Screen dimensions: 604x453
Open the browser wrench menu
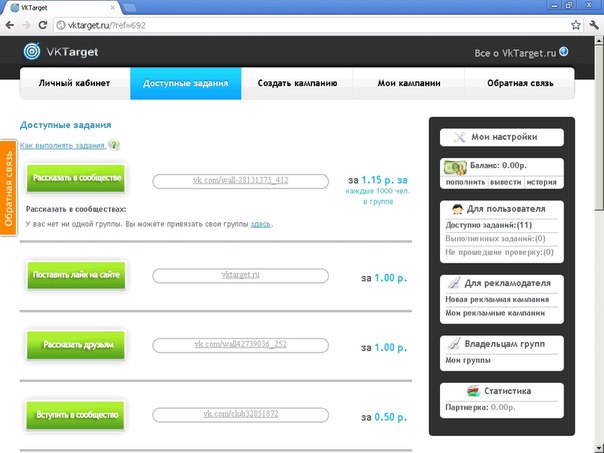click(x=594, y=25)
